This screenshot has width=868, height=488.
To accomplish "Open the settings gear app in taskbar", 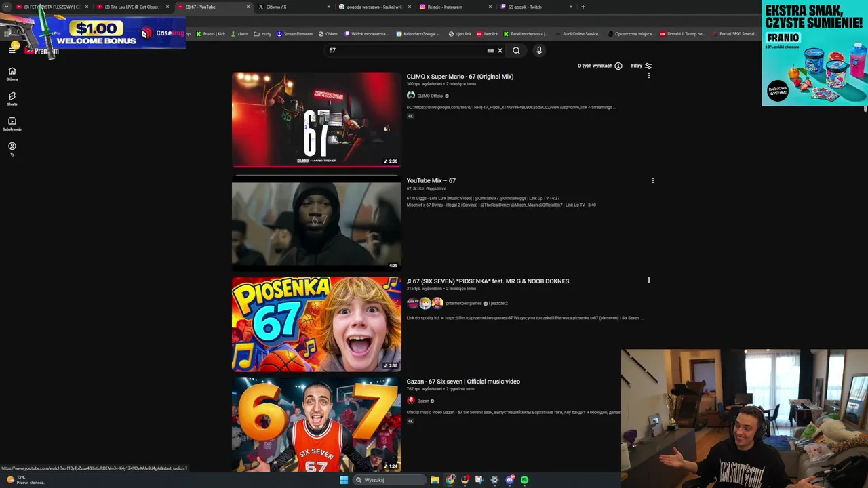I will pos(494,480).
